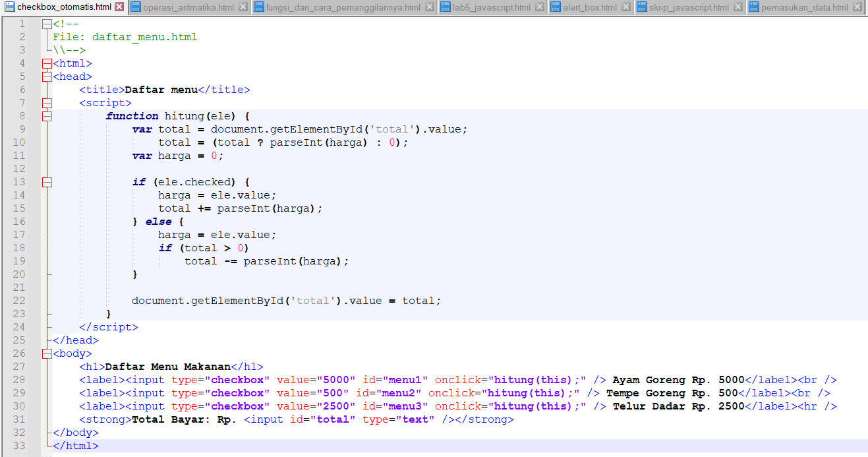Collapse the comment block fold on line 1

[x=46, y=24]
